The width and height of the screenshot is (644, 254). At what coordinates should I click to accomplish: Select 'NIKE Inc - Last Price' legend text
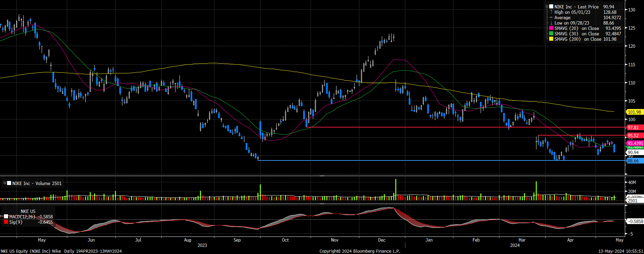tap(576, 7)
